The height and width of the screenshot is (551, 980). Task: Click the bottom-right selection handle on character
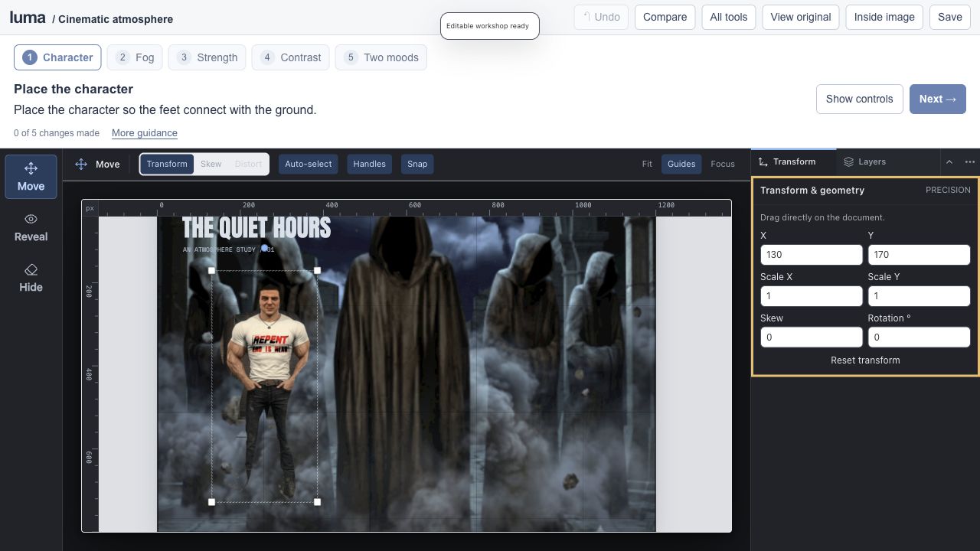[x=317, y=502]
